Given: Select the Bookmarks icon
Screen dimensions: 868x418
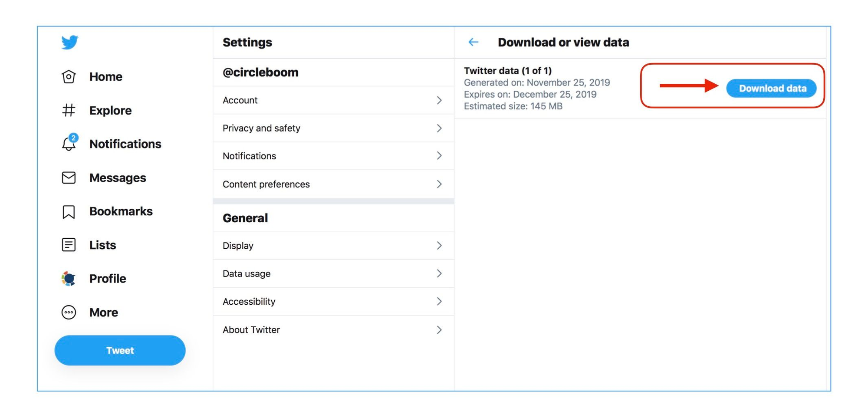Looking at the screenshot, I should (68, 211).
